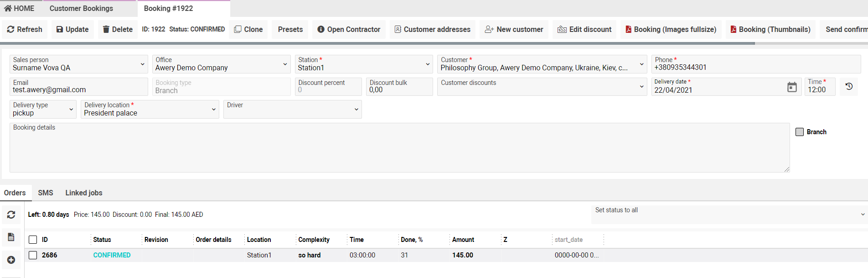Viewport: 868px width, 278px height.
Task: Add a new order with the plus icon
Action: pyautogui.click(x=11, y=260)
